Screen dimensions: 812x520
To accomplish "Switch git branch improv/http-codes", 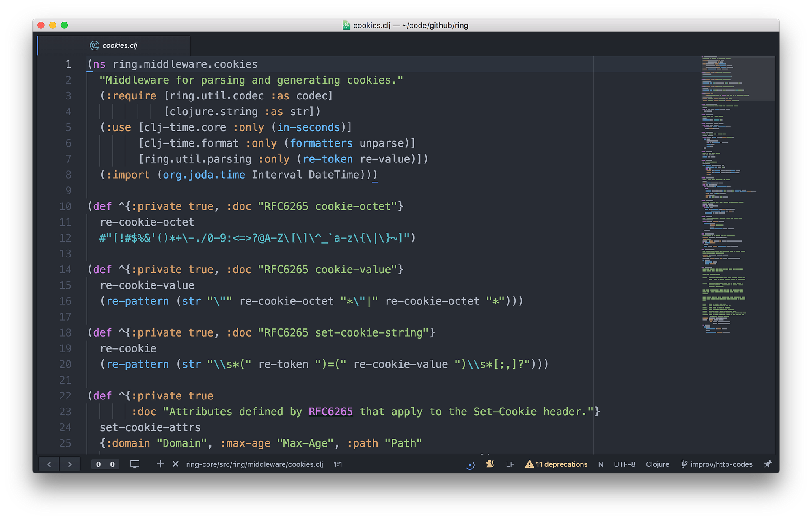I will point(717,464).
